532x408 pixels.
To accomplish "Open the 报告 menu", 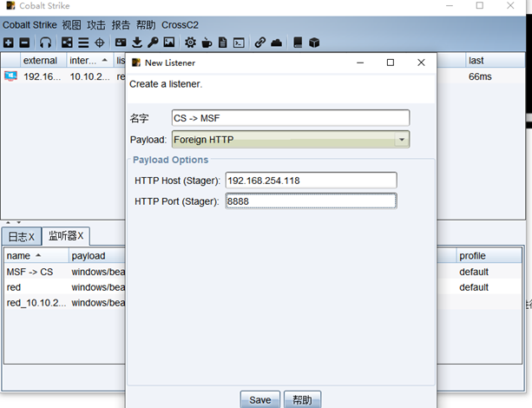I will (121, 25).
